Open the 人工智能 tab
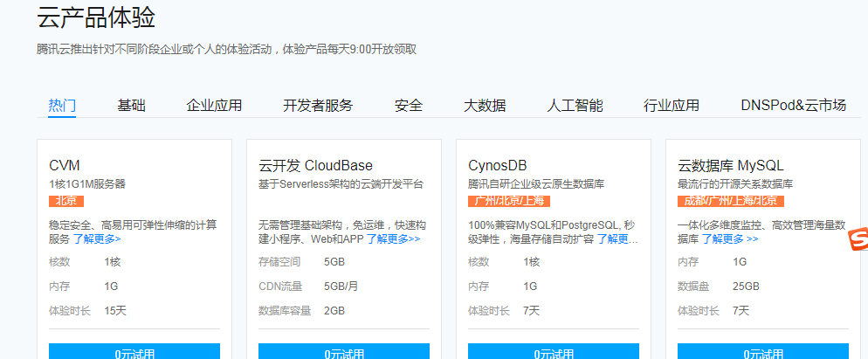The width and height of the screenshot is (868, 359). point(575,106)
